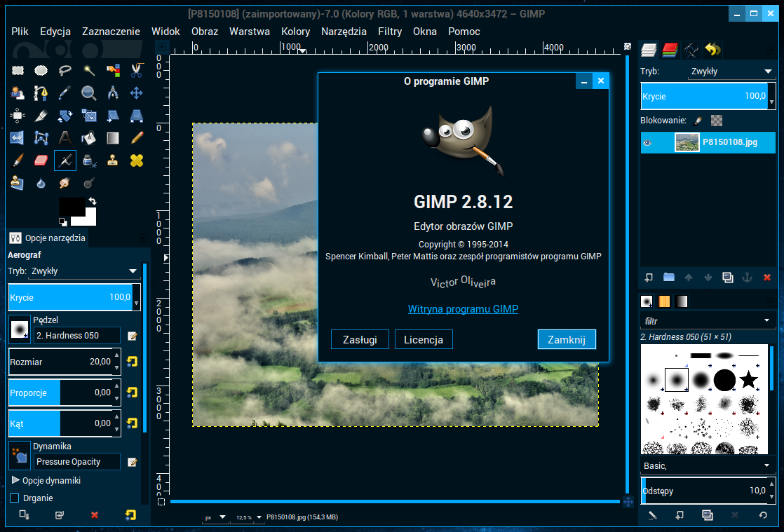The height and width of the screenshot is (532, 784).
Task: Choose the Crop tool
Action: (41, 116)
